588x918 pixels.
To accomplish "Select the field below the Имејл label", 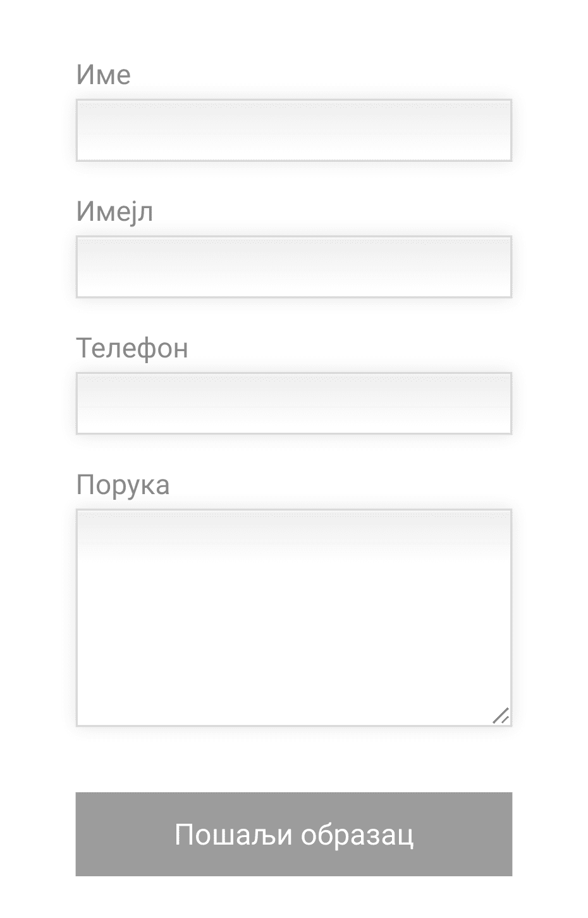I will click(x=293, y=267).
